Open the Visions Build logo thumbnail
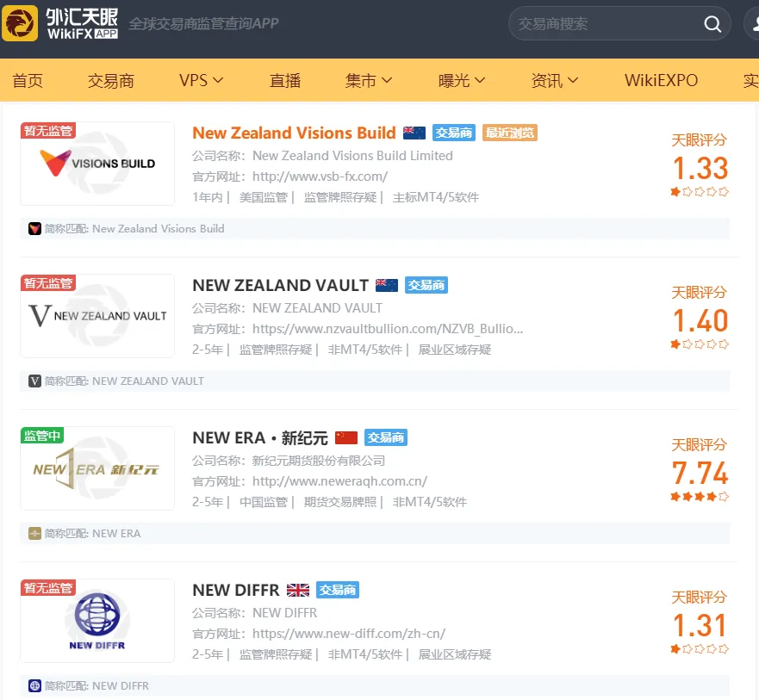The image size is (759, 700). pos(97,164)
